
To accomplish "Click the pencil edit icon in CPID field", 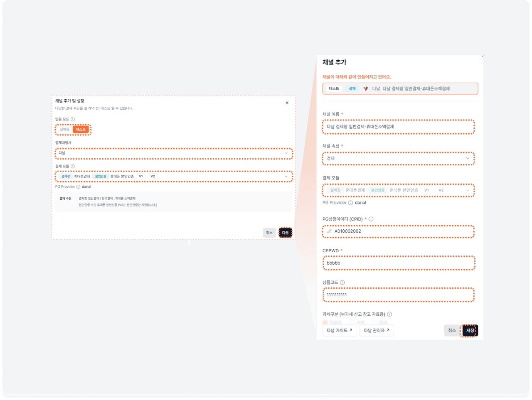I will point(329,231).
